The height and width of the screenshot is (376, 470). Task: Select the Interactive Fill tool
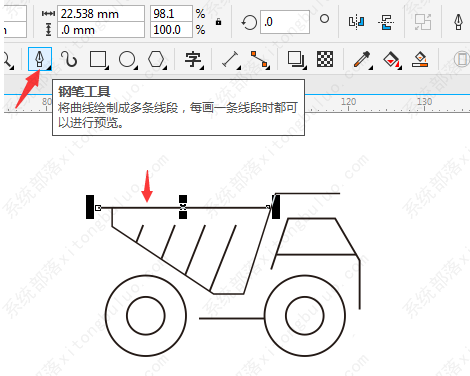coord(392,59)
